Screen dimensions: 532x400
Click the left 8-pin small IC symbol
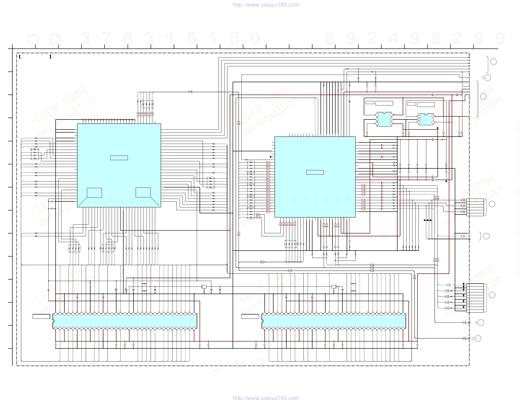384,119
